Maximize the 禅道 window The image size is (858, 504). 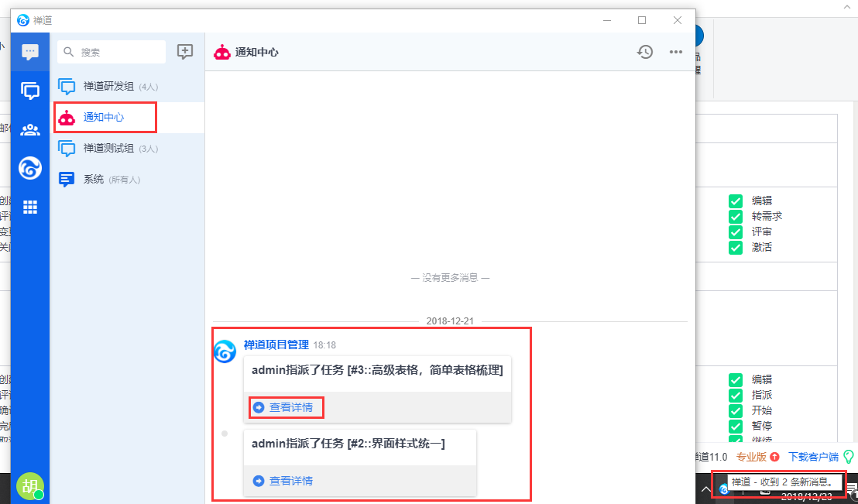pyautogui.click(x=642, y=21)
